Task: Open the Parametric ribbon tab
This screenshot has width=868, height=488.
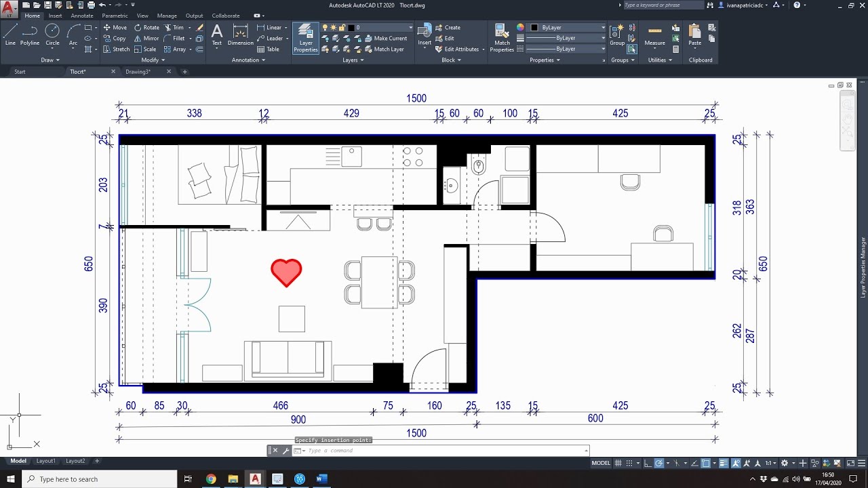Action: point(115,16)
